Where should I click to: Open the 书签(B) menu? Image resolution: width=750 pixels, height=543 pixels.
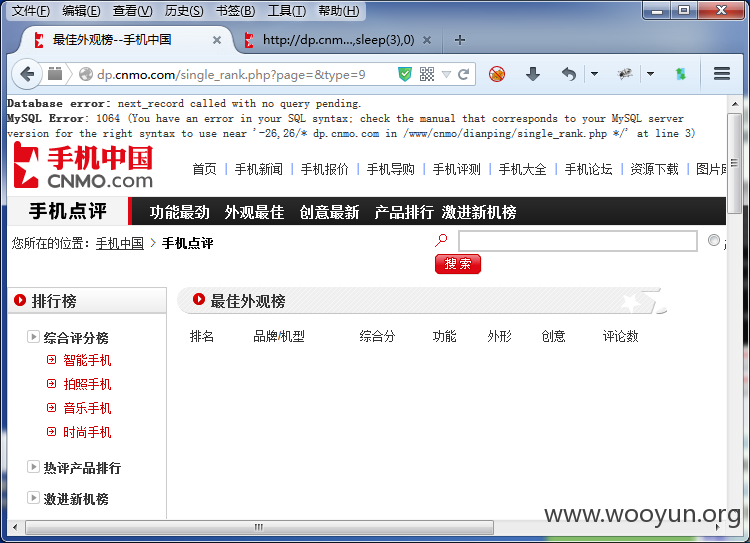pyautogui.click(x=235, y=11)
